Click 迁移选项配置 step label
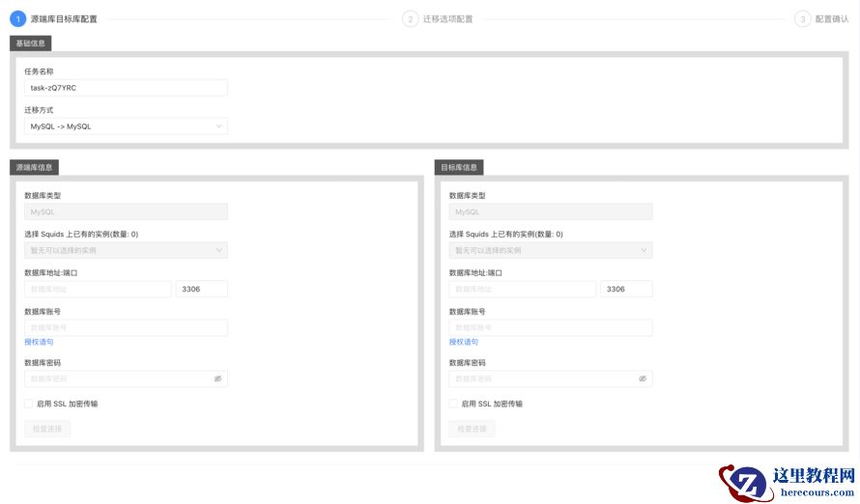860x504 pixels. 447,19
